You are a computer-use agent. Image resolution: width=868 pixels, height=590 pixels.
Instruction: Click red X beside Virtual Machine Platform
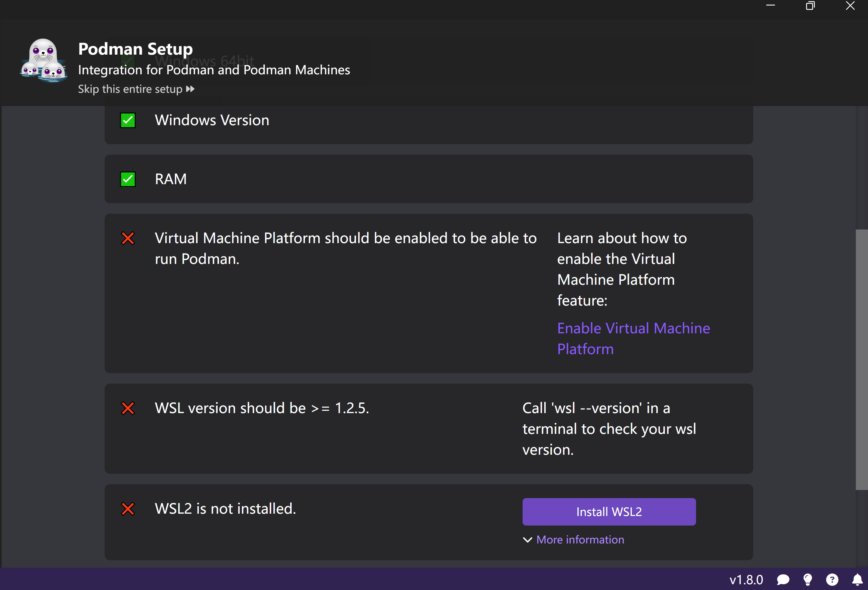[x=128, y=238]
